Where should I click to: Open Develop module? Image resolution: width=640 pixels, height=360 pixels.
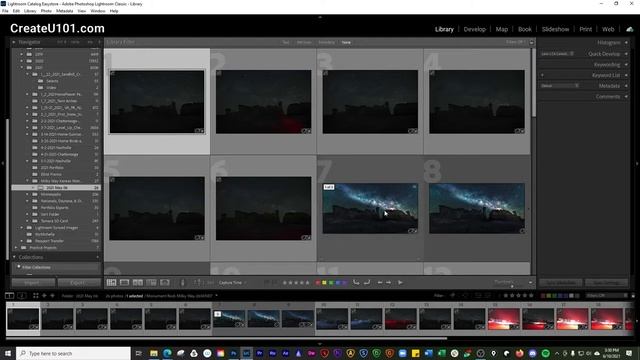click(x=475, y=29)
